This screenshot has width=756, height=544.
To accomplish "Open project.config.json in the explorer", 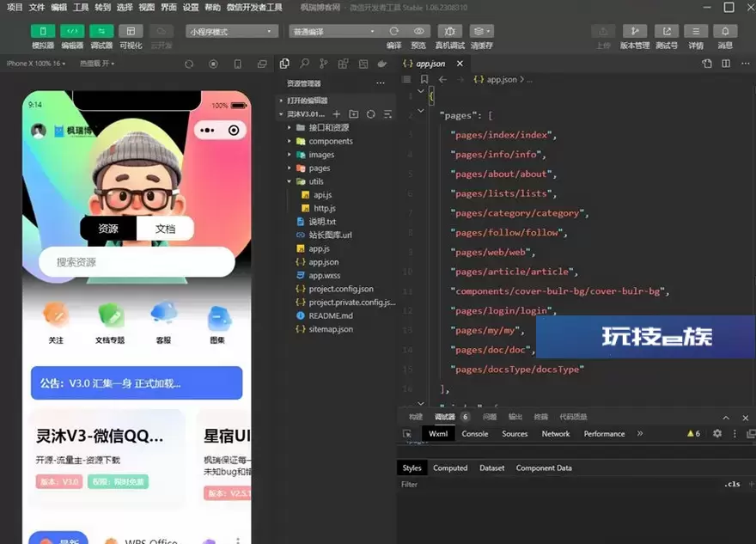I will point(341,289).
